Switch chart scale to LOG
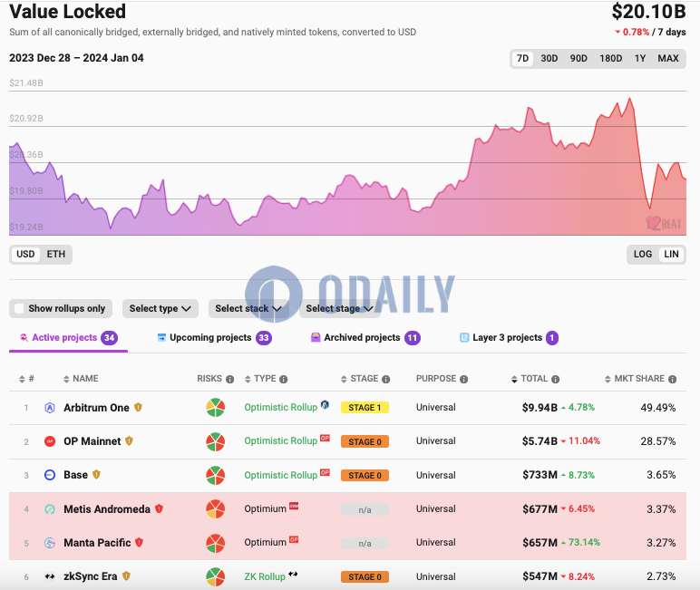 (643, 254)
